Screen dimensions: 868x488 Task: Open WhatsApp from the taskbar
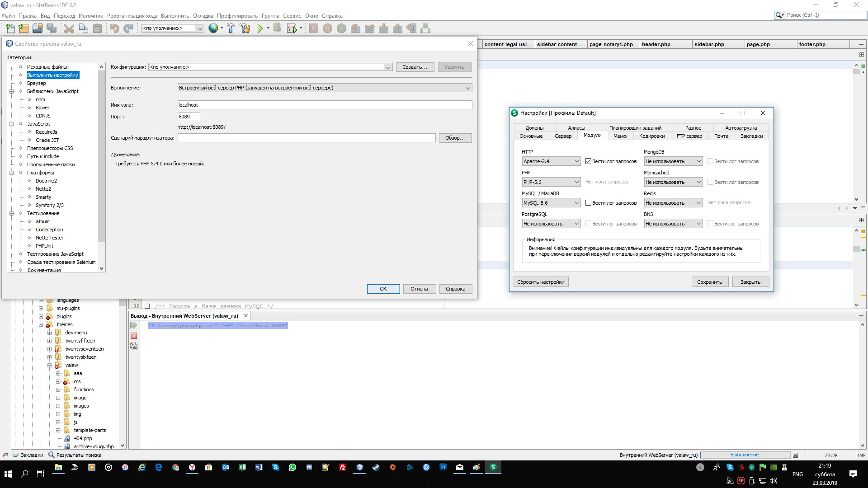coord(292,467)
